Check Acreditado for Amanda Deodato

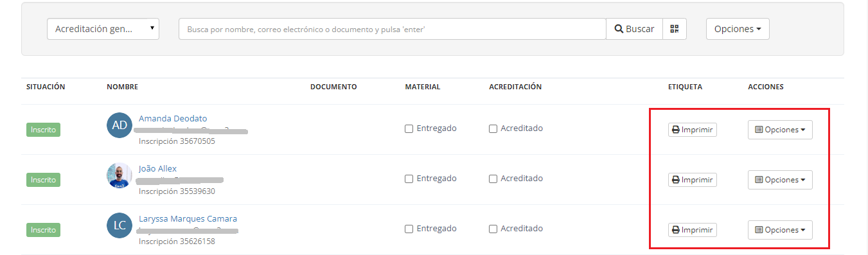pos(493,128)
